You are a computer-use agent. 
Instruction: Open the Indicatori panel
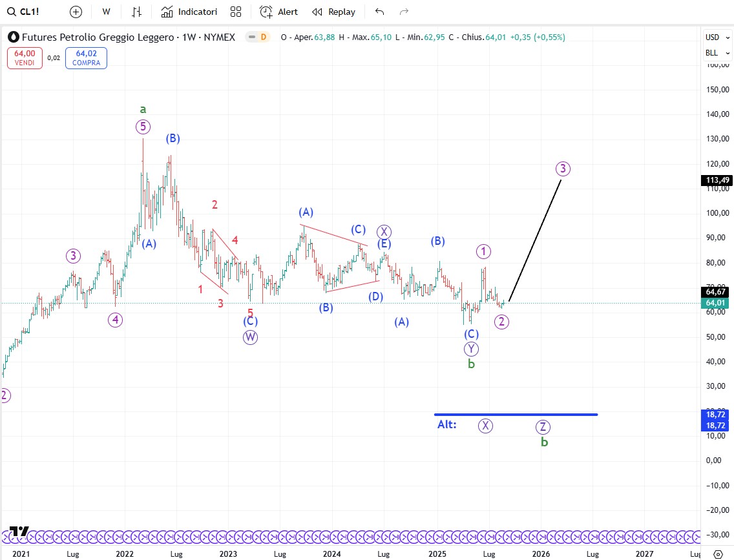[189, 12]
